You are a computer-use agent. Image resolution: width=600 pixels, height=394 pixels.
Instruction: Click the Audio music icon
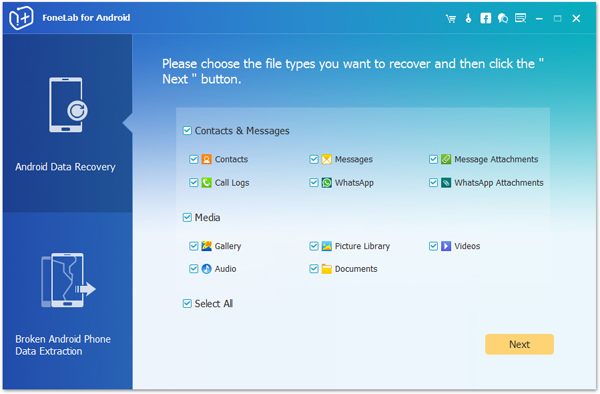tap(207, 269)
